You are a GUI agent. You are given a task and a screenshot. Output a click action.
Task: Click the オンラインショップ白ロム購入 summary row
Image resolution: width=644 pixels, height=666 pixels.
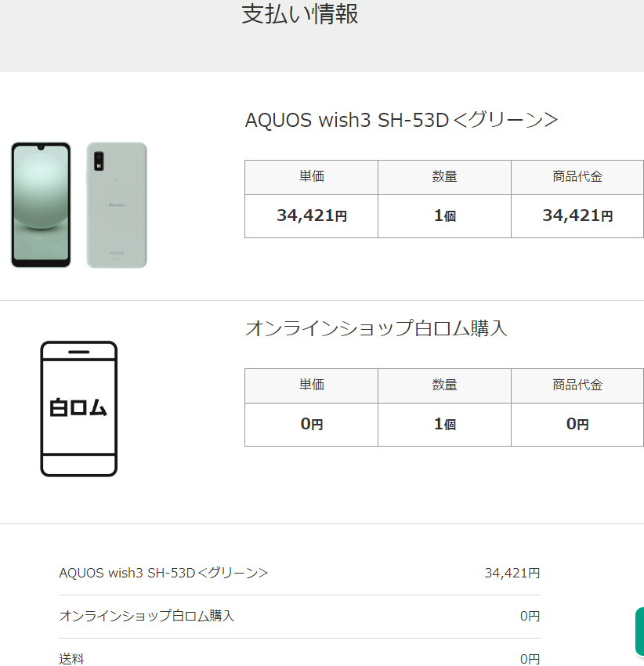[x=299, y=617]
